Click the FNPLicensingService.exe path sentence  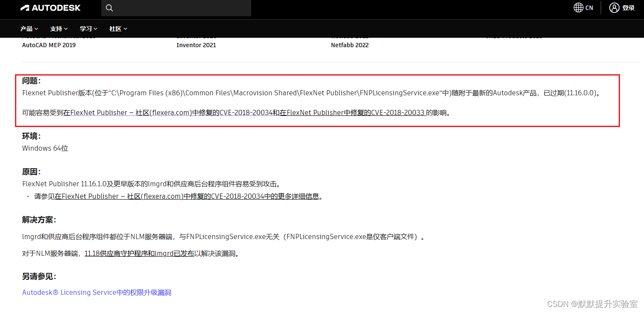click(x=313, y=93)
